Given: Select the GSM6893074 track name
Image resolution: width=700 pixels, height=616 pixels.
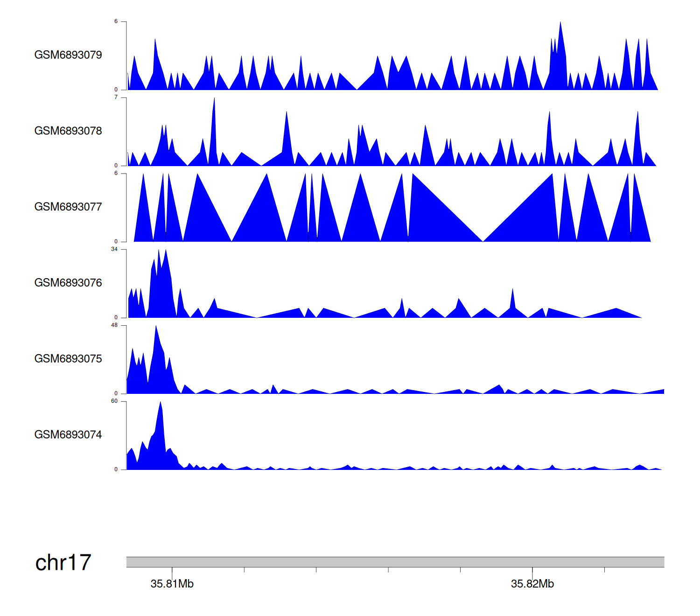Looking at the screenshot, I should tap(68, 435).
